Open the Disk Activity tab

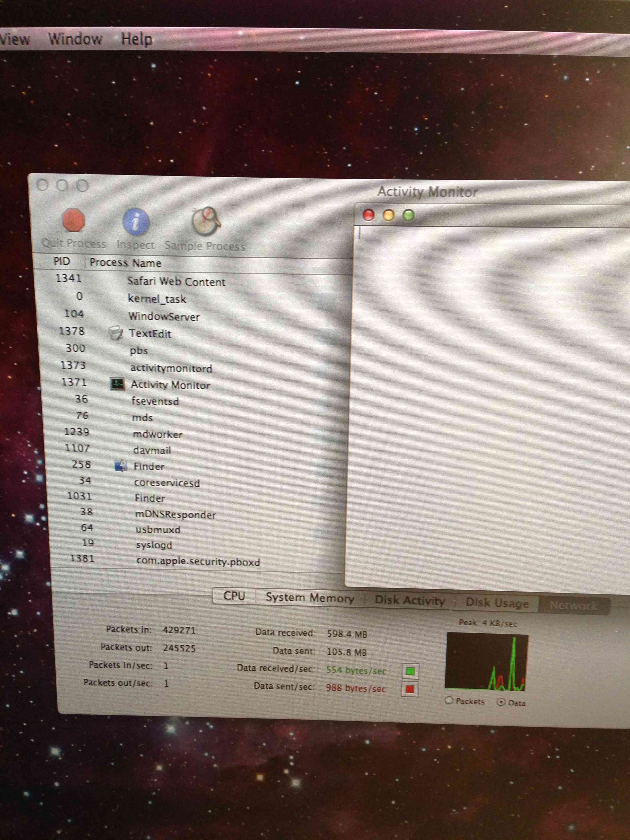pos(410,600)
